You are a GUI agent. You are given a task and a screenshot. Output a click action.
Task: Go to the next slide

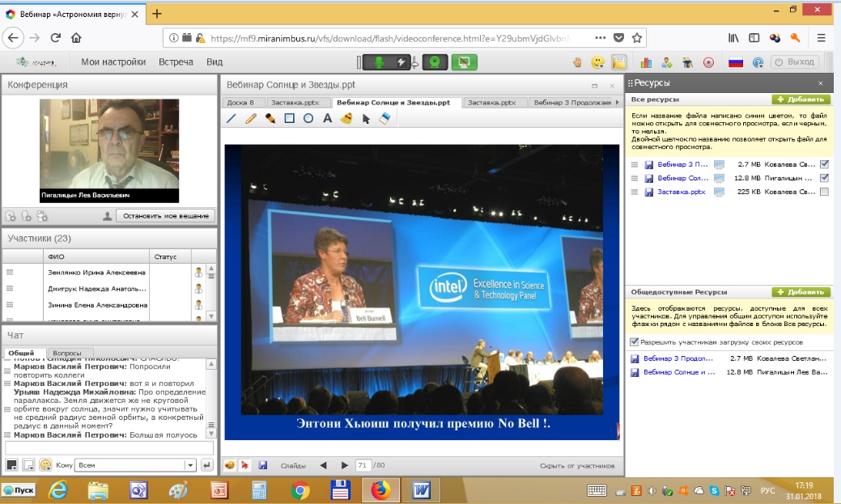pyautogui.click(x=344, y=465)
